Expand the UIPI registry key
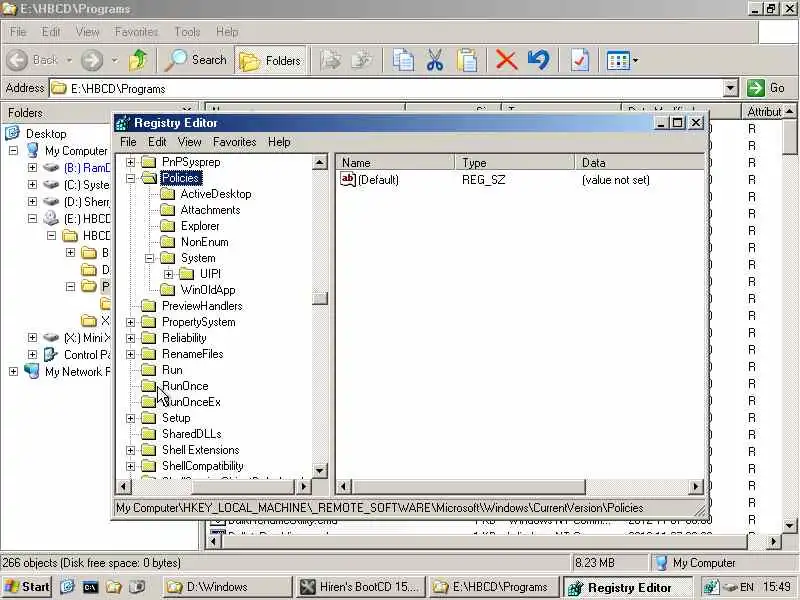The image size is (800, 600). coord(168,274)
